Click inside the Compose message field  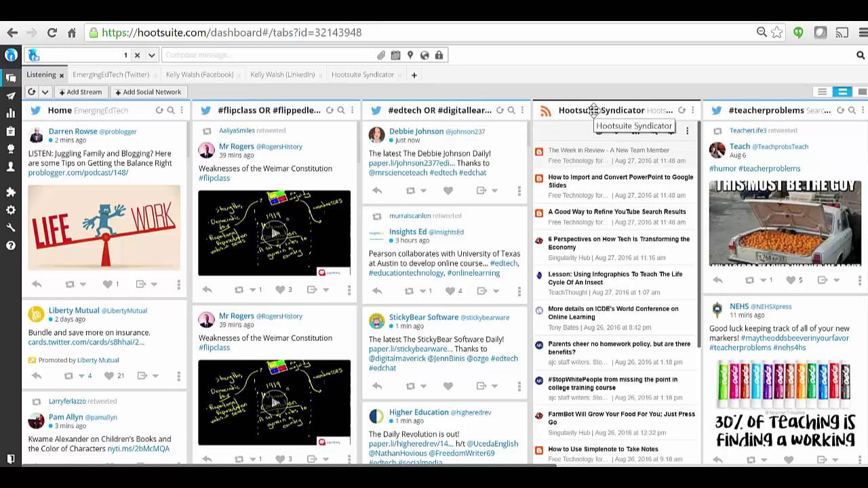tap(258, 55)
